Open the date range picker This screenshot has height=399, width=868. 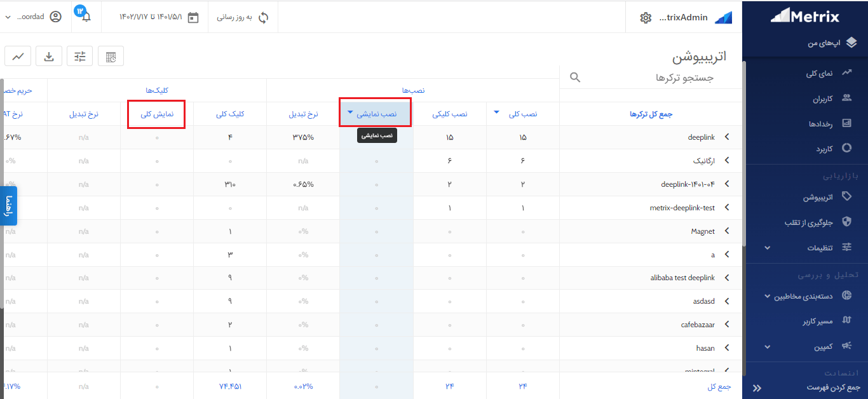[x=159, y=17]
